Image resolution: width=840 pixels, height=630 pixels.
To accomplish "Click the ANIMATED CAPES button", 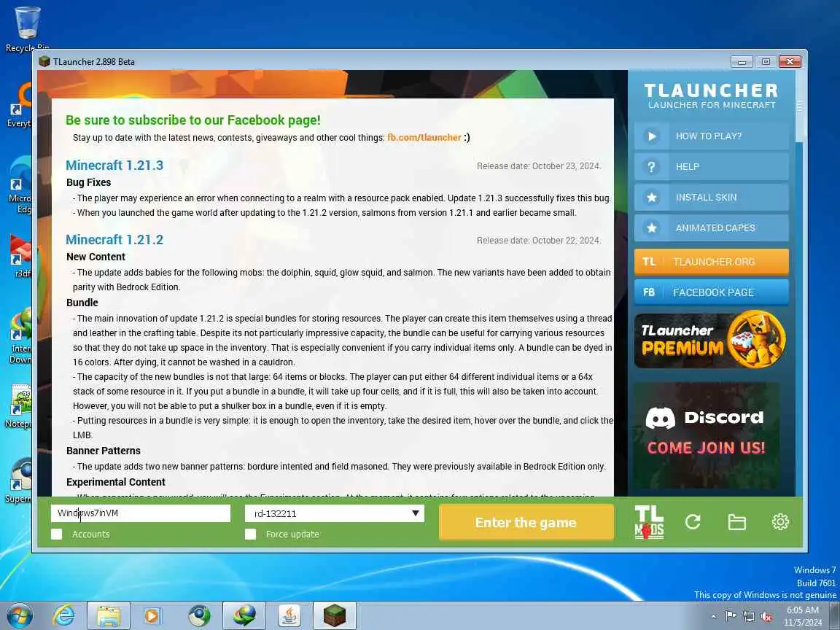I will (x=712, y=227).
